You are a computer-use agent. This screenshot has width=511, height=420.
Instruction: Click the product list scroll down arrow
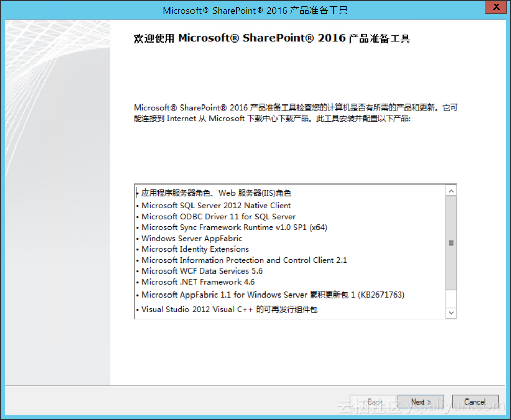click(451, 313)
